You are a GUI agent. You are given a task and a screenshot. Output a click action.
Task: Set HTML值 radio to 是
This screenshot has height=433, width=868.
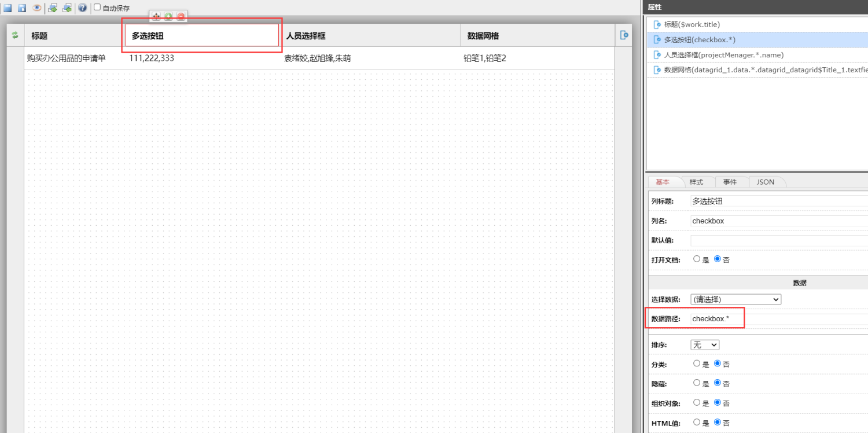click(x=697, y=423)
